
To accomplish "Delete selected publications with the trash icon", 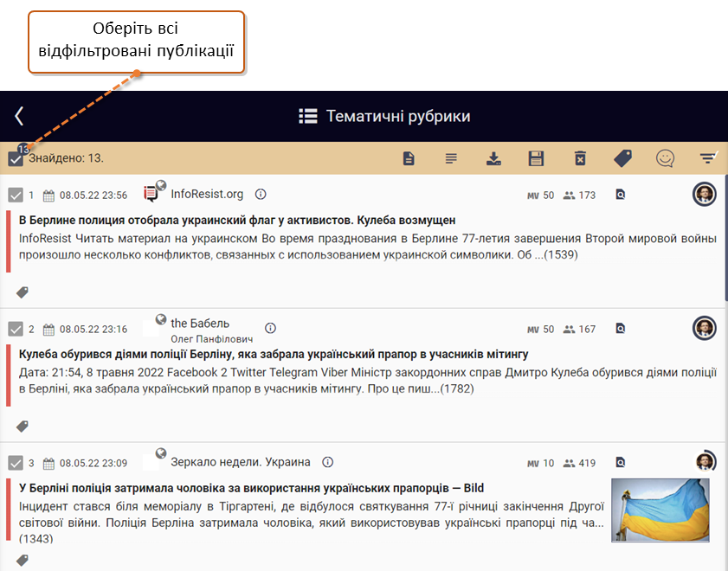I will (x=580, y=158).
